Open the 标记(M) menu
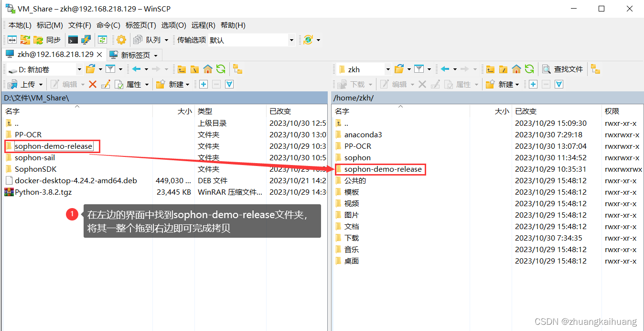The width and height of the screenshot is (644, 331). (x=50, y=25)
